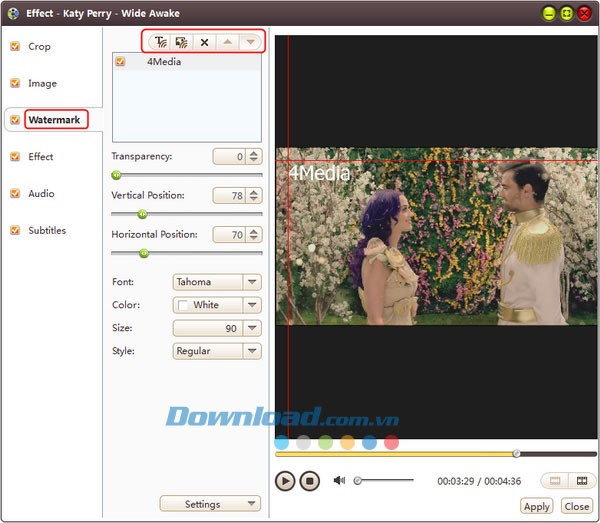The height and width of the screenshot is (523, 600).
Task: Open the Effect tab
Action: point(41,156)
